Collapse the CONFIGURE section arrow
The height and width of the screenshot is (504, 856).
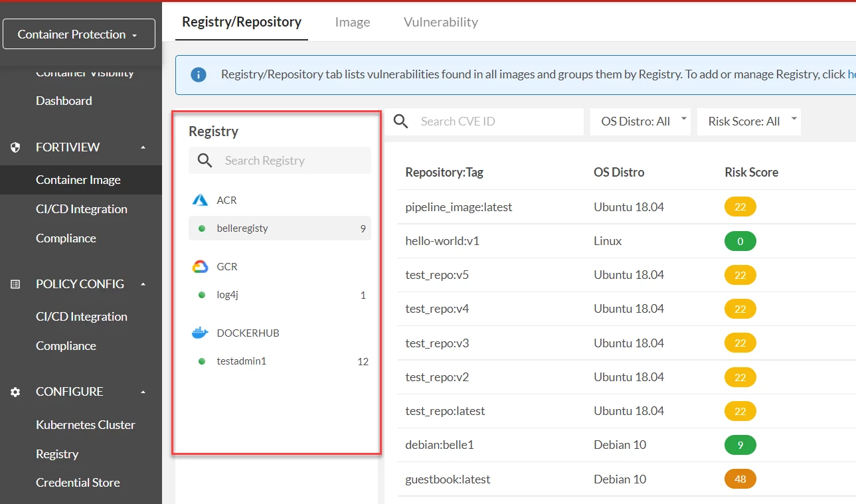coord(143,392)
